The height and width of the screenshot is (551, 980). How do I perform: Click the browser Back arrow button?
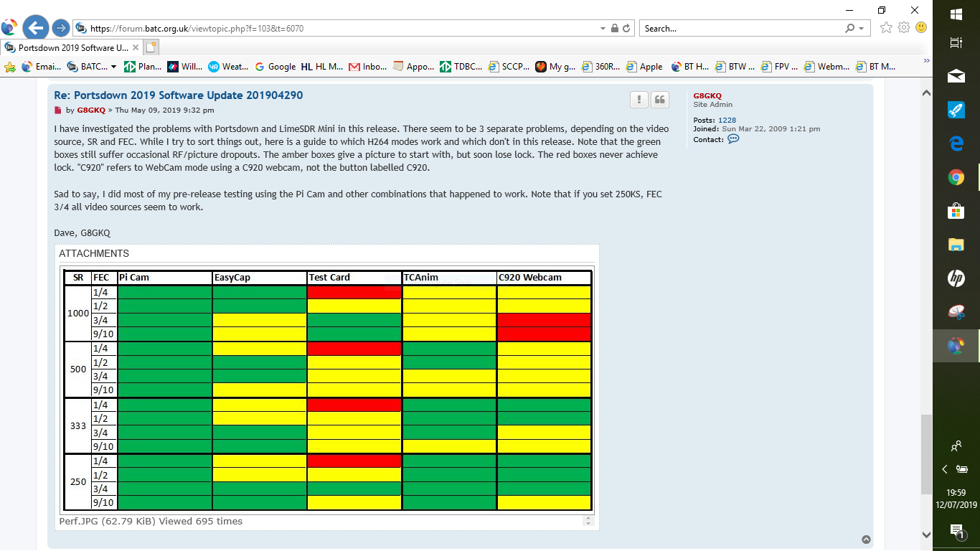point(35,28)
